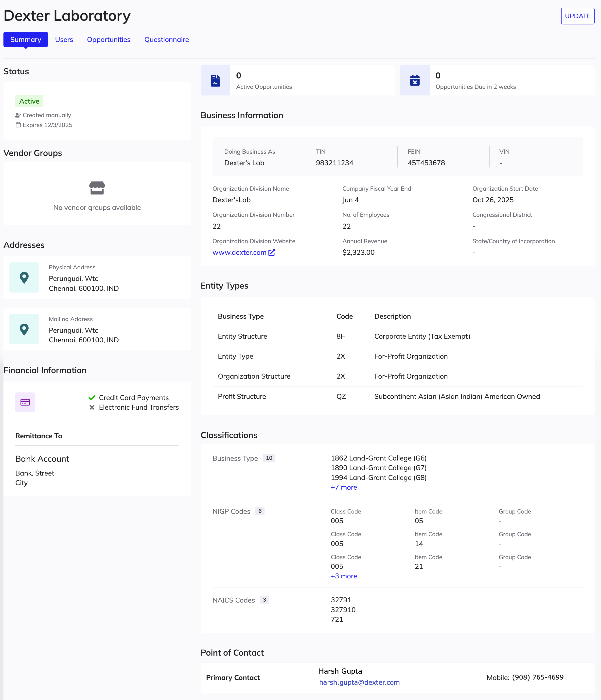Click the Company Fiscal Year End value Jun 4
601x700 pixels.
(351, 200)
